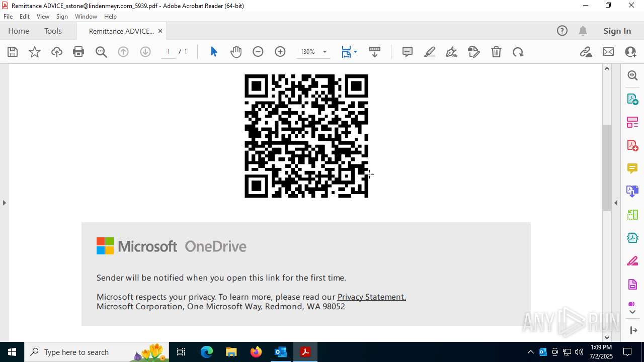Open the volume control in system tray
Image resolution: width=644 pixels, height=362 pixels.
[579, 352]
